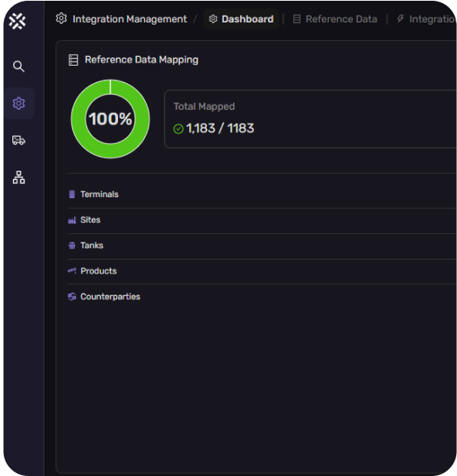Click the green checkmark beside 1,183
Viewport: 457px width, 476px height.
point(178,129)
